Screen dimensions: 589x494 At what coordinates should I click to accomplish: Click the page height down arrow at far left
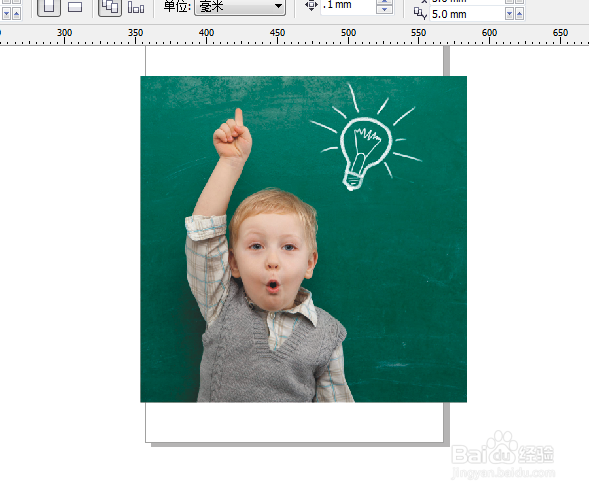(6, 14)
